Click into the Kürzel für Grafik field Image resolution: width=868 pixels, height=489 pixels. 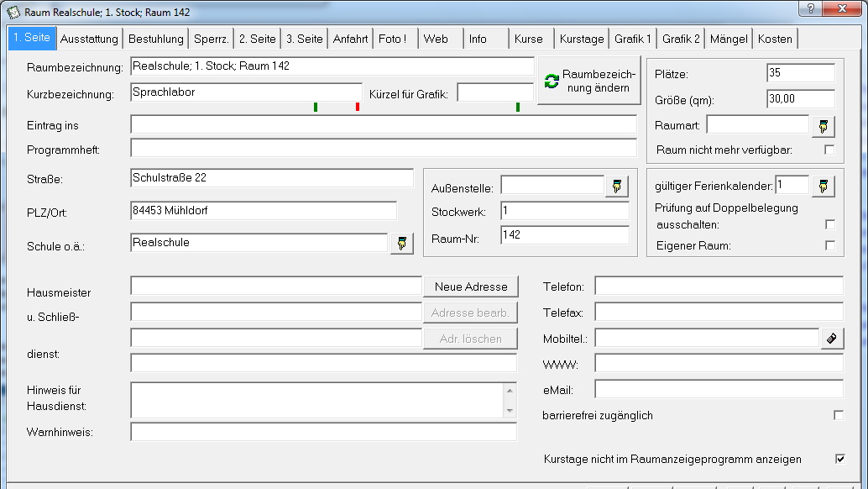[495, 92]
